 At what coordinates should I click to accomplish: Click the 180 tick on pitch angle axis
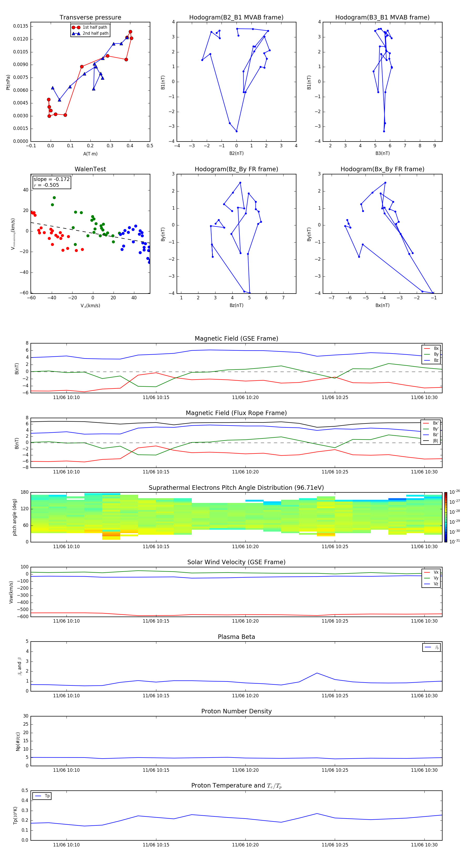[25, 492]
